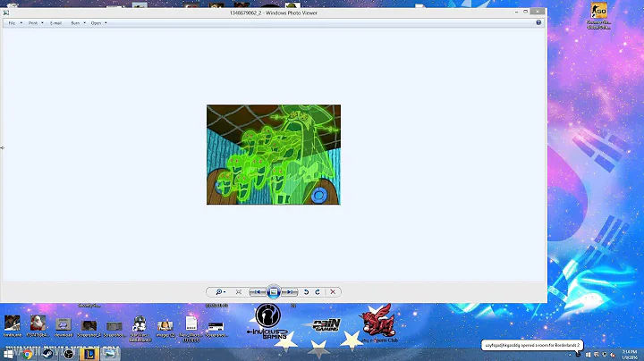
Task: Open the blue Help icon in Photo Viewer
Action: point(538,22)
